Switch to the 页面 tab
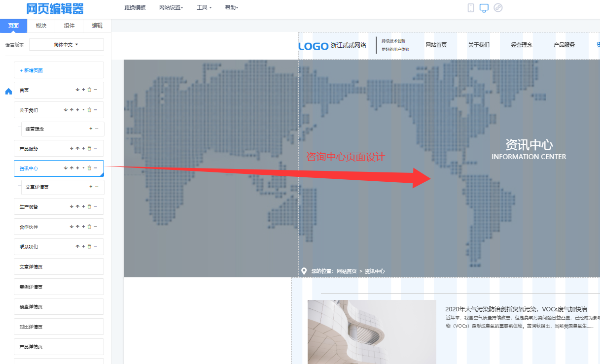600x364 pixels. tap(14, 26)
